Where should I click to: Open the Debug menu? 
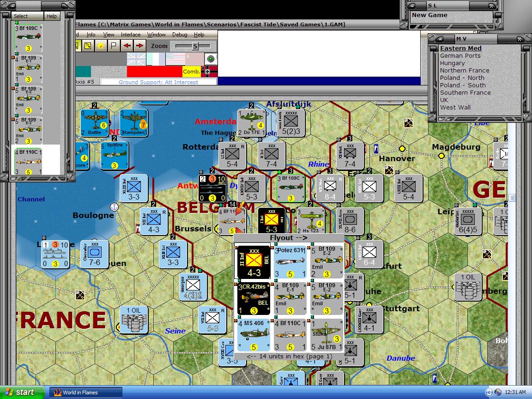pyautogui.click(x=180, y=35)
